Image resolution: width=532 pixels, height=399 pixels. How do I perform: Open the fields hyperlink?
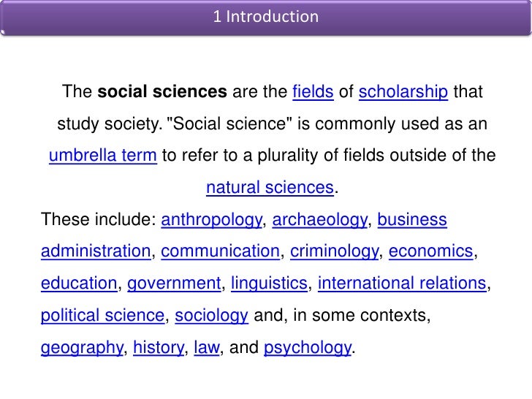[313, 93]
